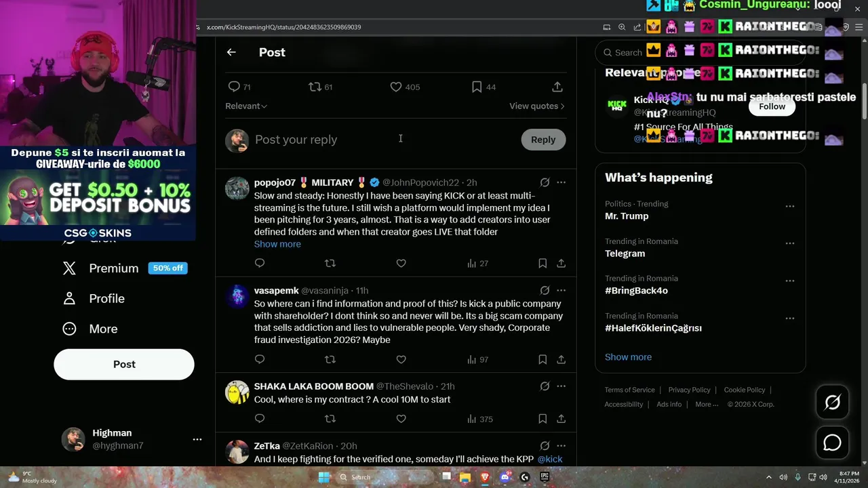Screen dimensions: 868x488
Task: Click reply icon under SHAKA LAKA's comment
Action: [260, 419]
